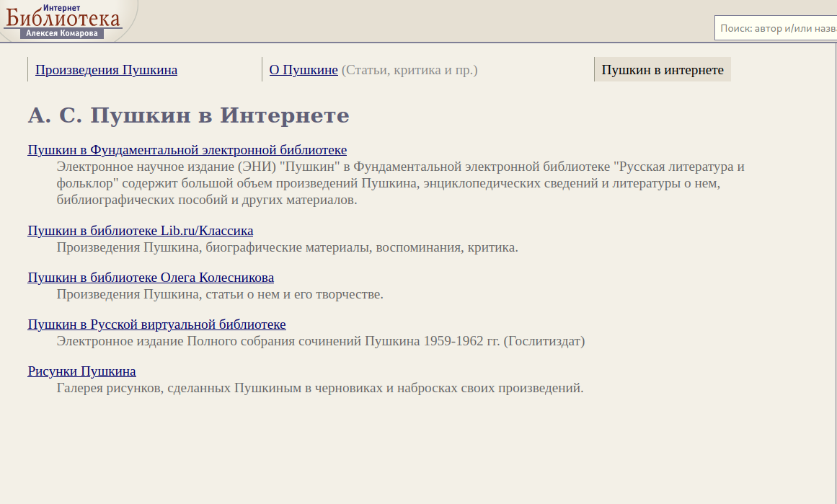
Task: Click the description about статьи о нем
Action: tap(220, 294)
